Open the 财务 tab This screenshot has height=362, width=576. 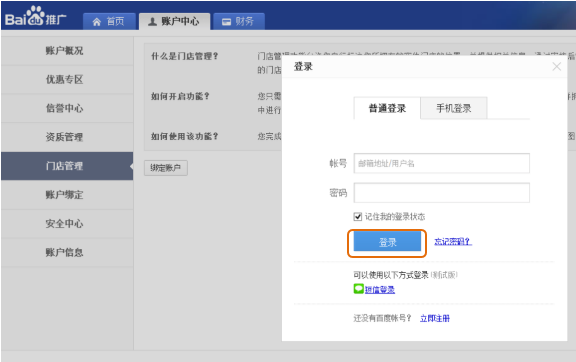pos(239,21)
